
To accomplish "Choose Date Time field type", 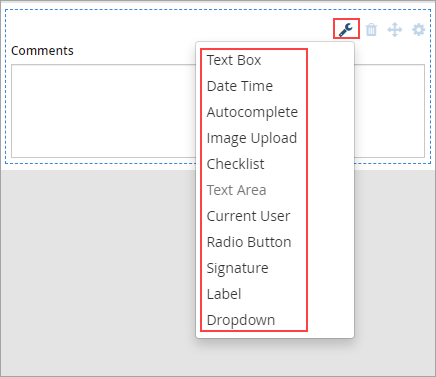I will coord(240,86).
